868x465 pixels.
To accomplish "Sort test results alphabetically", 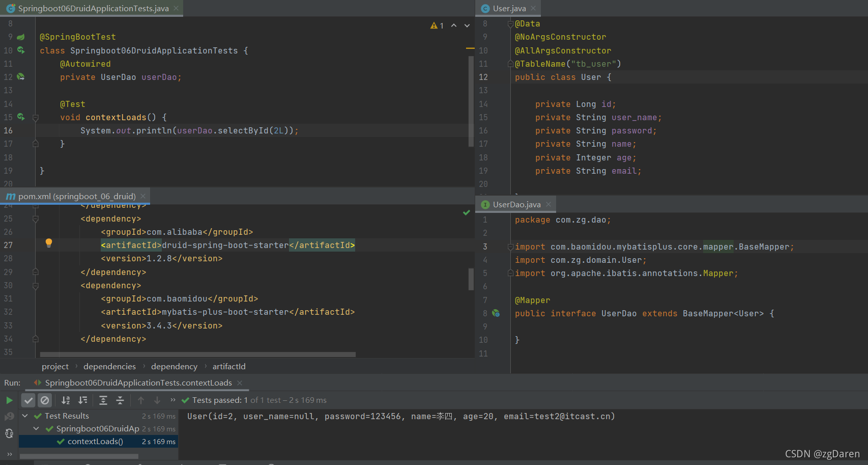I will (66, 400).
